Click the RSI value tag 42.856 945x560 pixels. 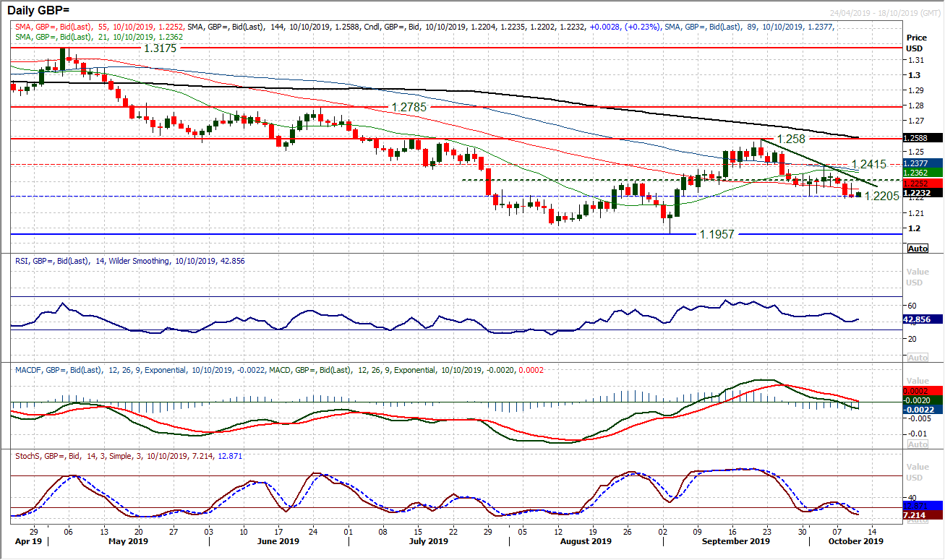(922, 319)
